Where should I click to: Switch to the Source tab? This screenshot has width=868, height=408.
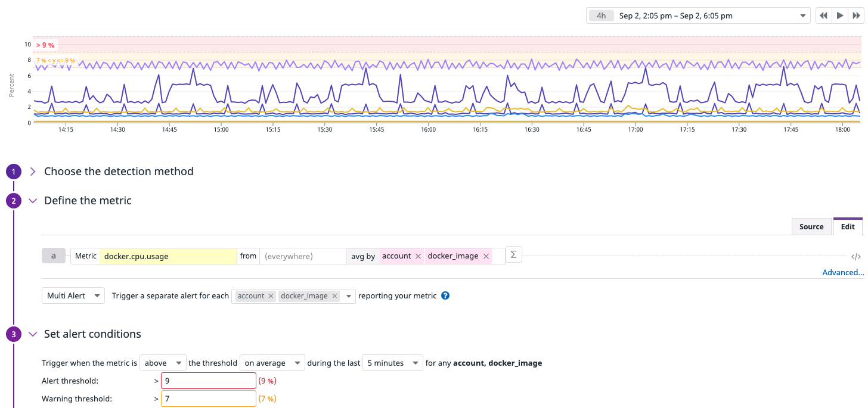(811, 226)
